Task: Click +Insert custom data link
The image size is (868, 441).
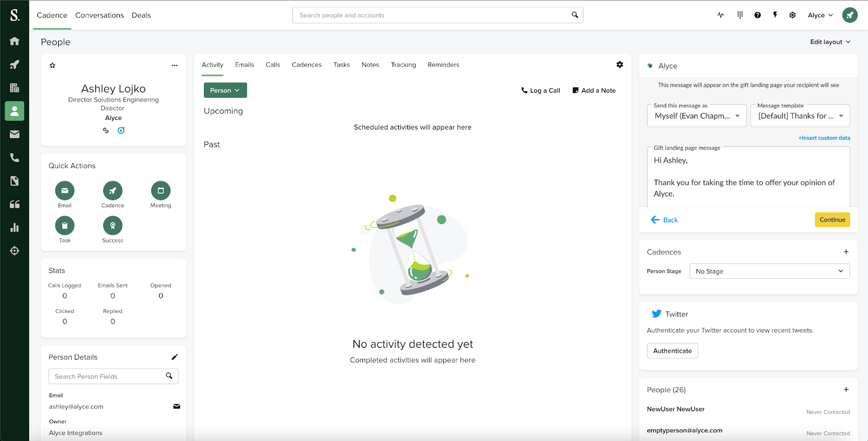Action: [824, 138]
